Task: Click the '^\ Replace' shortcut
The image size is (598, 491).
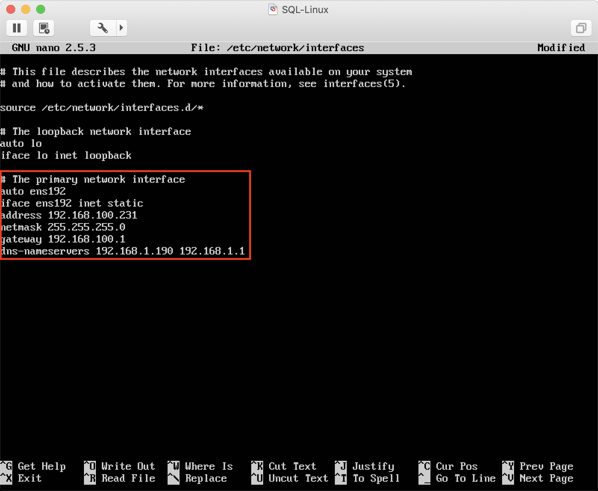Action: (197, 478)
